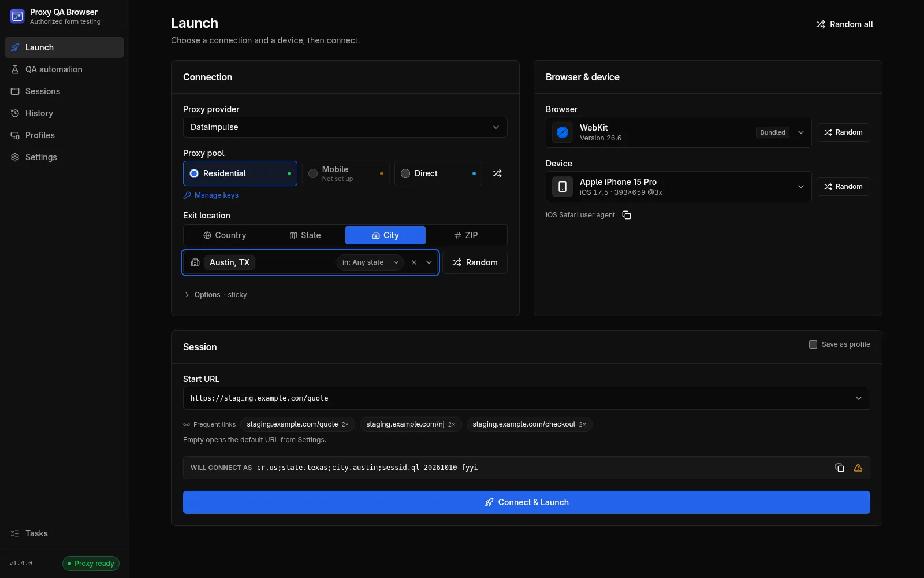
Task: Click the Connect & Launch button
Action: click(527, 502)
